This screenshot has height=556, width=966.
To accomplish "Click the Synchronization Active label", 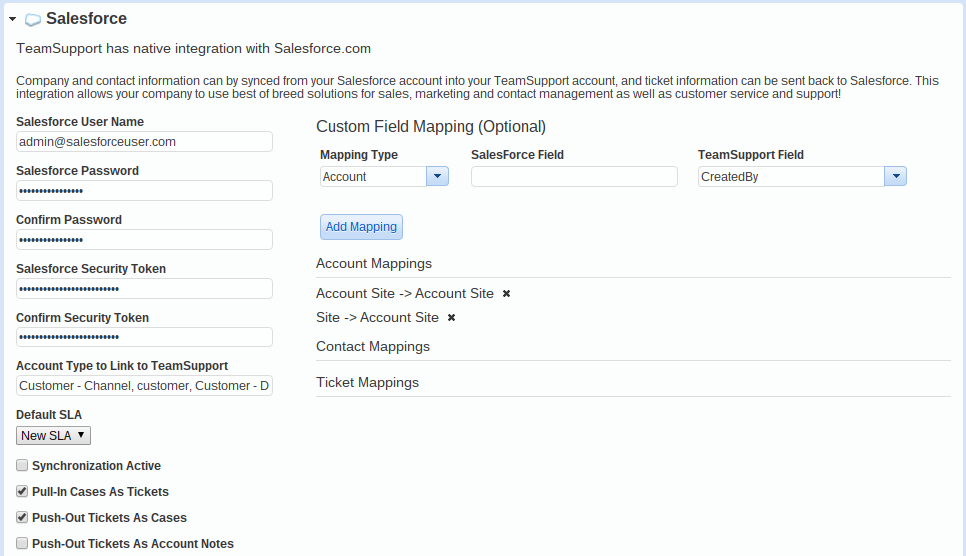I will [x=96, y=466].
